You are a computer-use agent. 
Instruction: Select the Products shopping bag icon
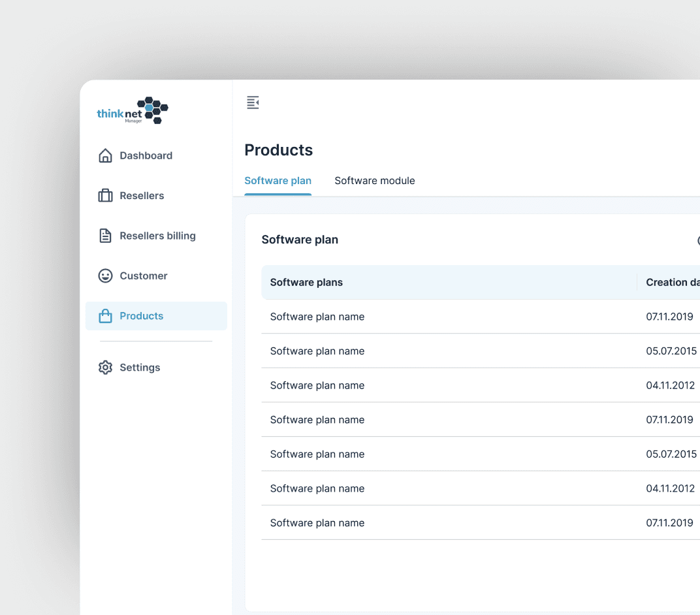pyautogui.click(x=105, y=315)
